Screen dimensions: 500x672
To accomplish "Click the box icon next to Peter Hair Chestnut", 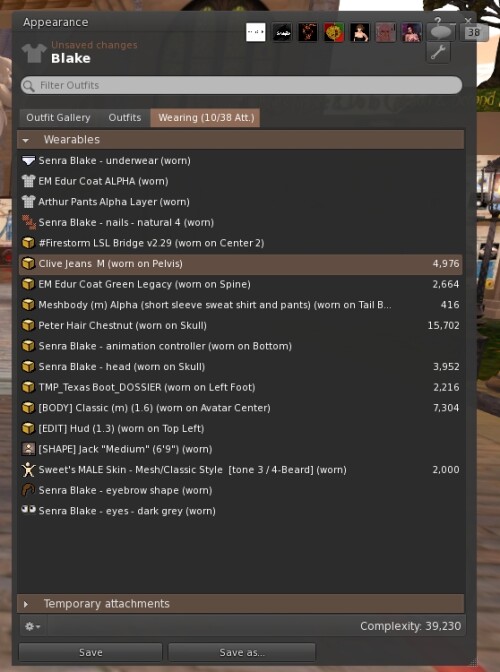I will (x=28, y=325).
